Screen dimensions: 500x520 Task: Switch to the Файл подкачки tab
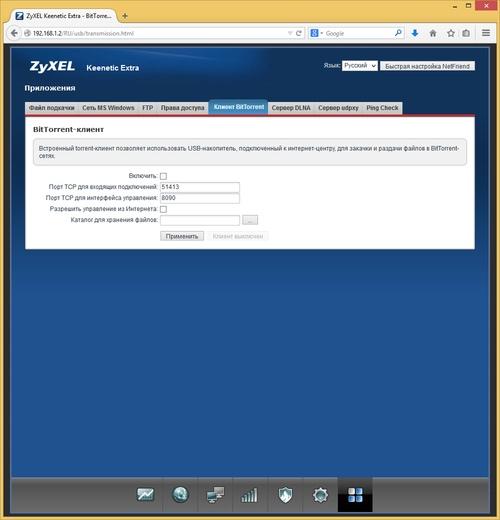click(51, 108)
